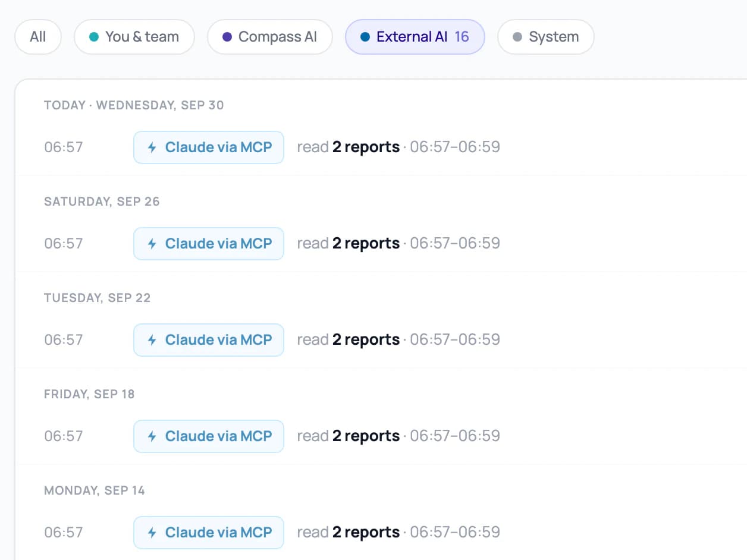Select the All filter pill
The height and width of the screenshot is (560, 747).
38,37
